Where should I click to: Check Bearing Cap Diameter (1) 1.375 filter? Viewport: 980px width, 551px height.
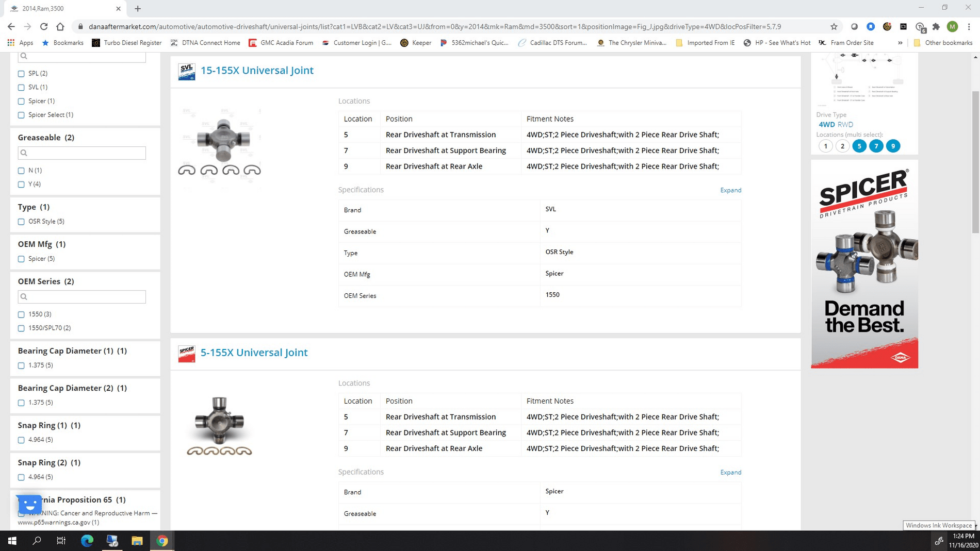pyautogui.click(x=21, y=366)
